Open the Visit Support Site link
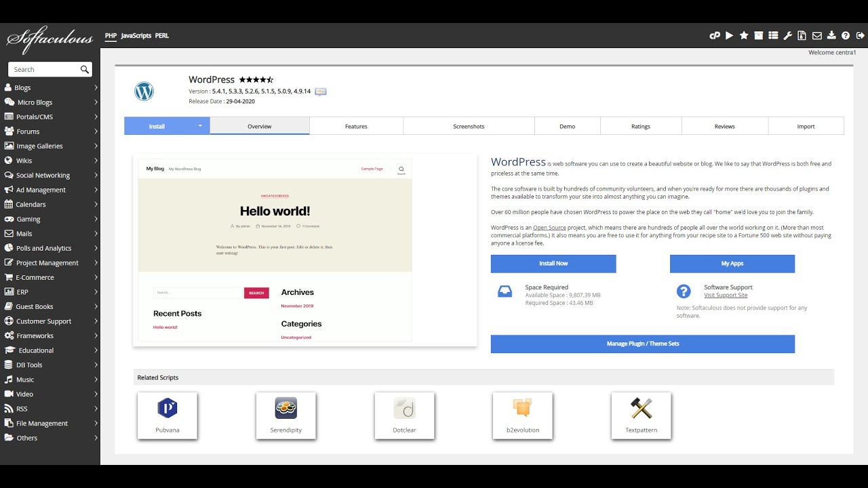Image resolution: width=868 pixels, height=488 pixels. 726,296
